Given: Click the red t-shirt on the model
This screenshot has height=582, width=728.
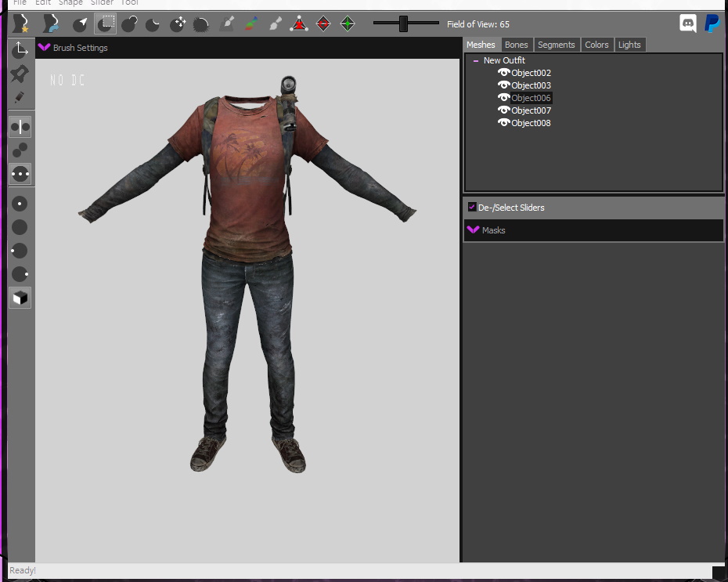Looking at the screenshot, I should coord(248,200).
